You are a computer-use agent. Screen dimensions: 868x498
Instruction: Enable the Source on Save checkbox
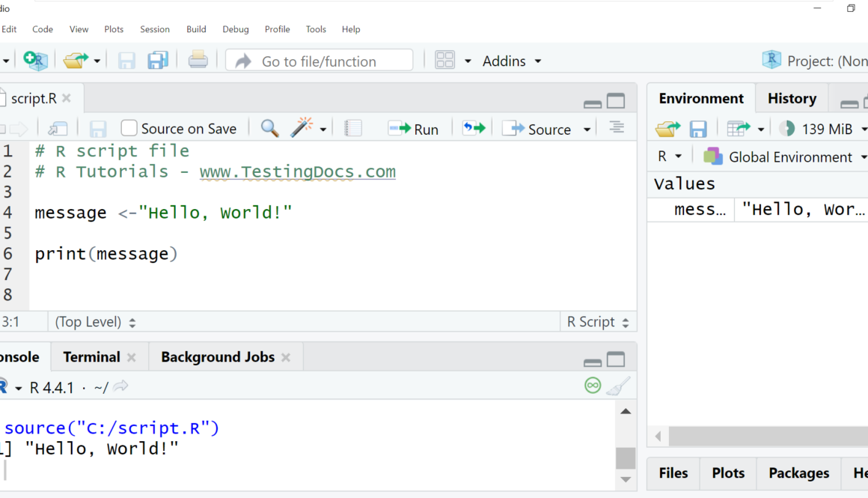pyautogui.click(x=129, y=129)
